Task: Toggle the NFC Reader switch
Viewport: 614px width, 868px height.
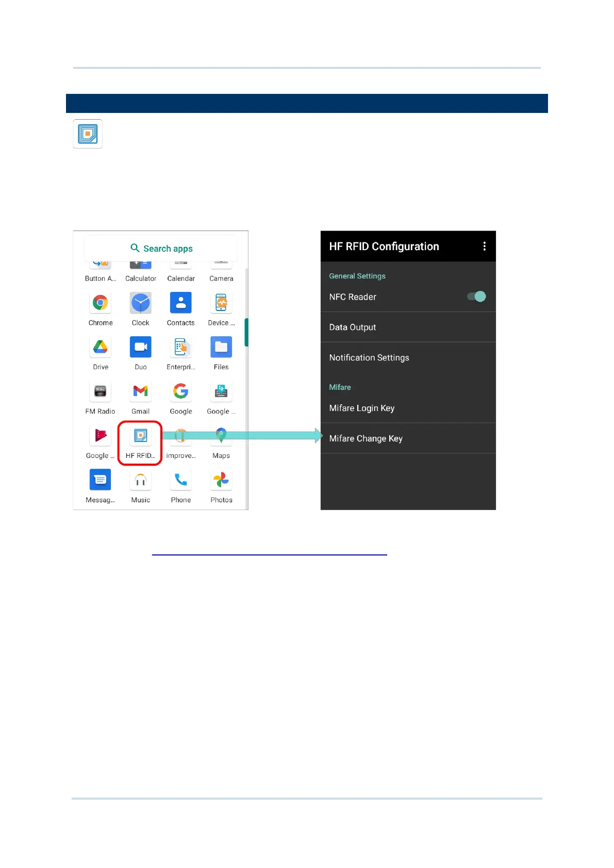Action: pos(476,297)
